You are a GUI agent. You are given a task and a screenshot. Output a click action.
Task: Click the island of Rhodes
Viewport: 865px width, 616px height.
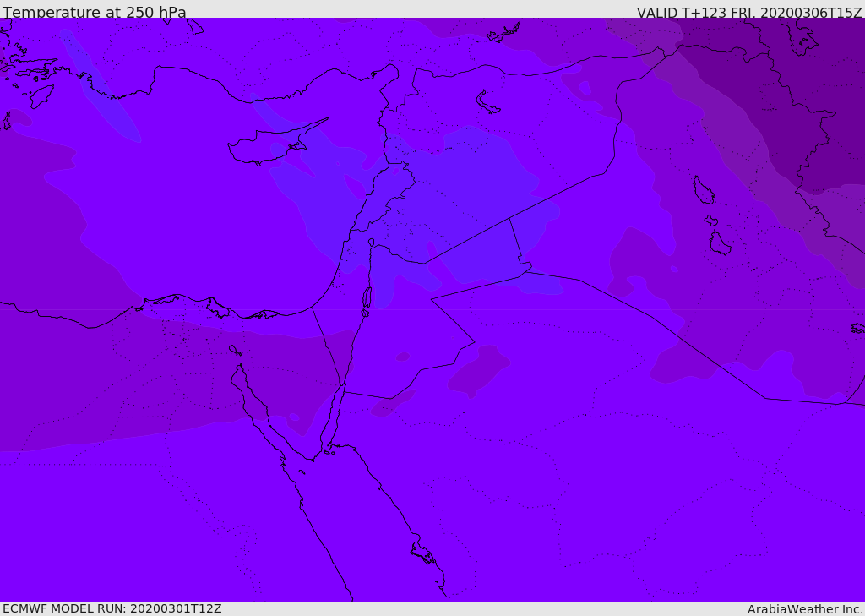pos(41,95)
